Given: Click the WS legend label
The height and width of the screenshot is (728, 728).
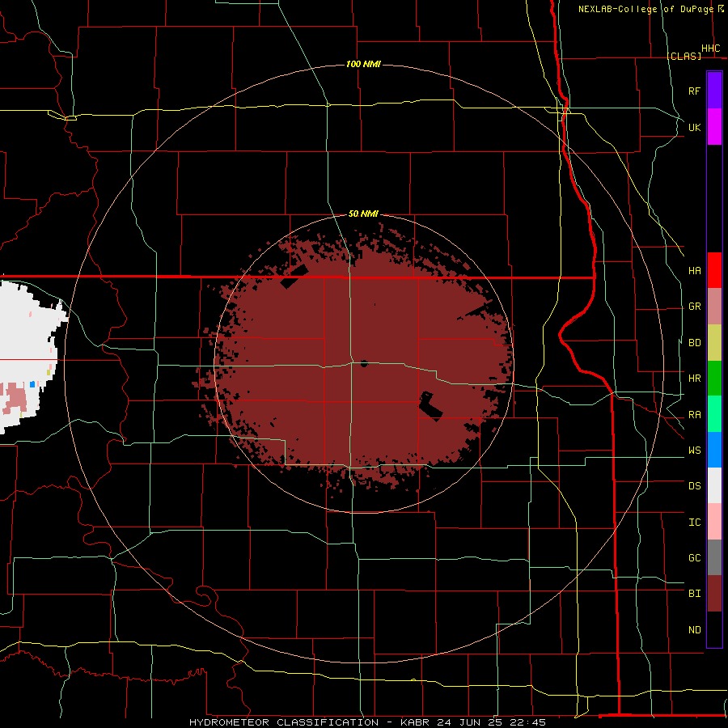Looking at the screenshot, I should point(694,451).
